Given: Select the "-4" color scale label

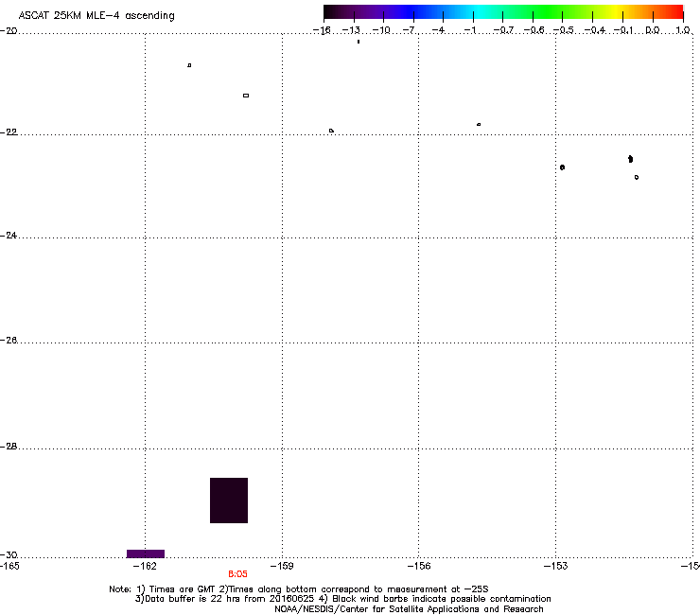Looking at the screenshot, I should tap(438, 30).
